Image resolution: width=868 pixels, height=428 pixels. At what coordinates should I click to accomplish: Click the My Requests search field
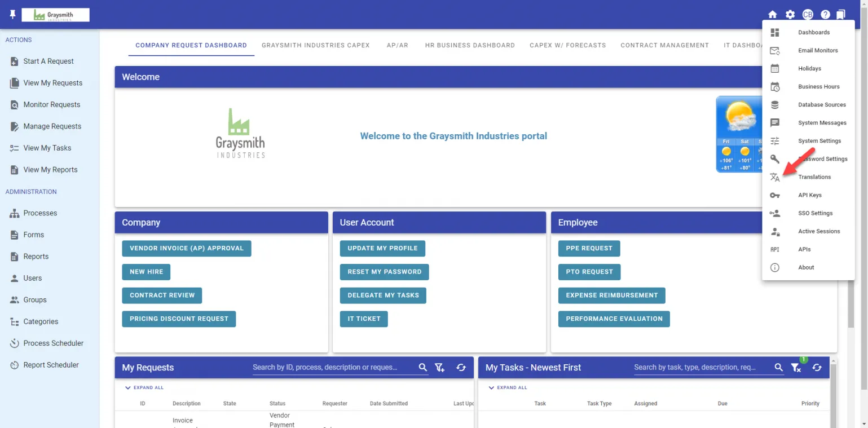(x=333, y=368)
